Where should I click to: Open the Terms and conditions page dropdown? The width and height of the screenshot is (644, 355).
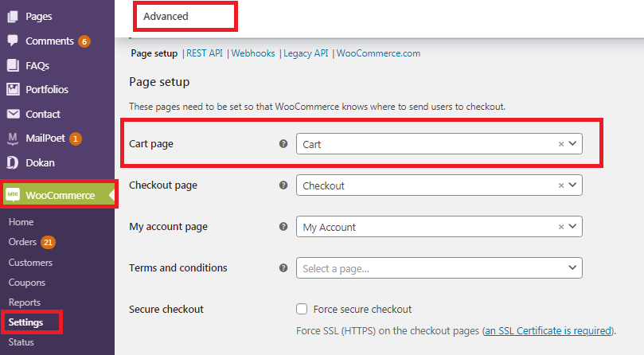pos(439,268)
